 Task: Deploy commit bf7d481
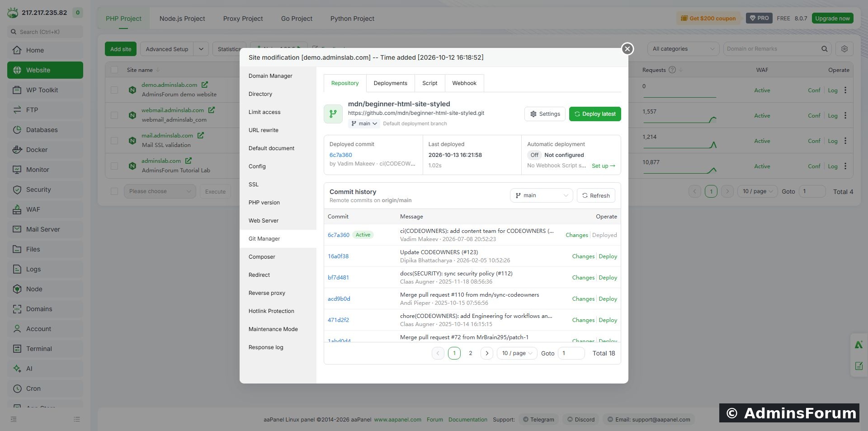tap(608, 278)
